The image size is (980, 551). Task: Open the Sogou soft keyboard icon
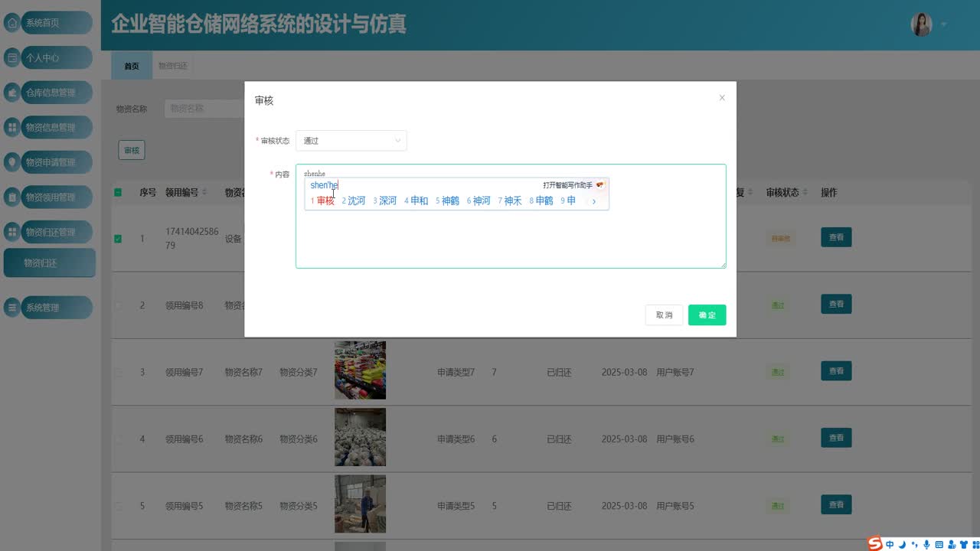tap(939, 545)
